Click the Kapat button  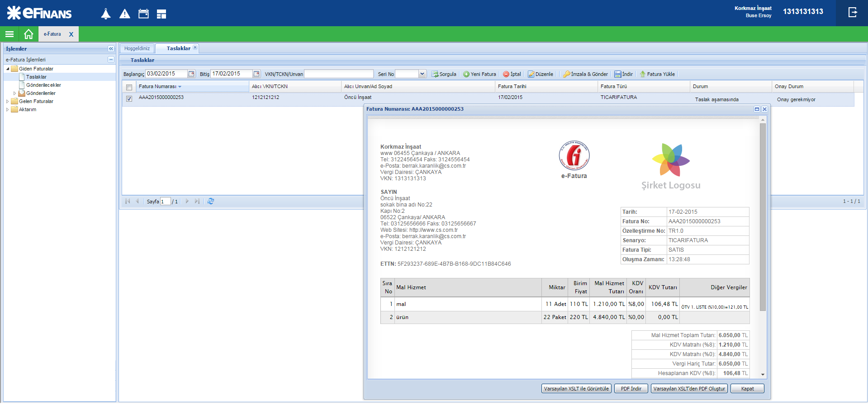pyautogui.click(x=747, y=389)
